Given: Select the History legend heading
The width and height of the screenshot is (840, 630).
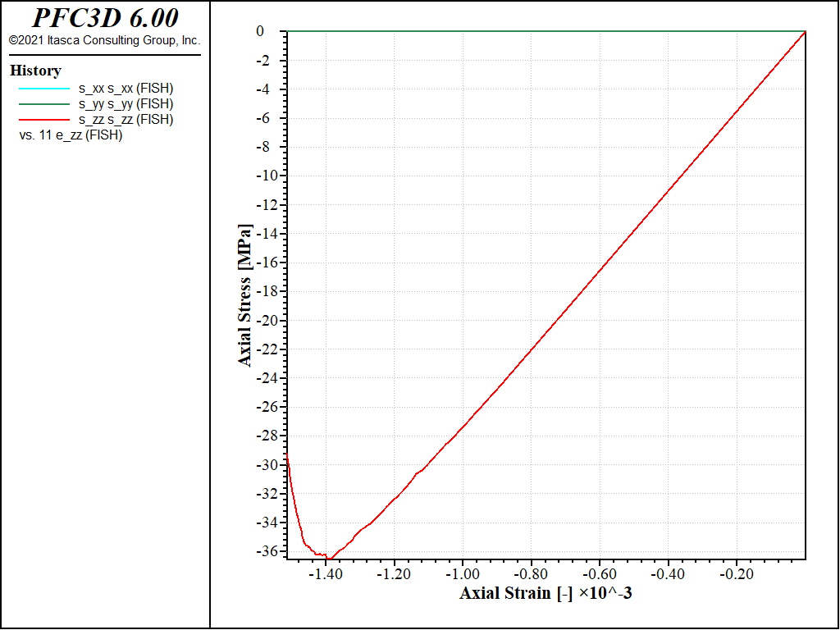Looking at the screenshot, I should [35, 71].
